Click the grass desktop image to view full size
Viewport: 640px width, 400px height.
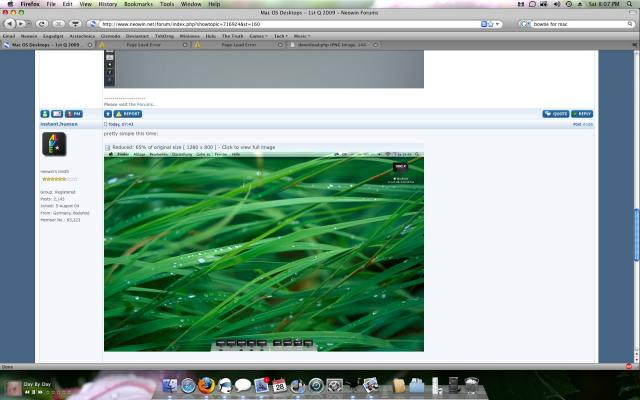point(264,251)
